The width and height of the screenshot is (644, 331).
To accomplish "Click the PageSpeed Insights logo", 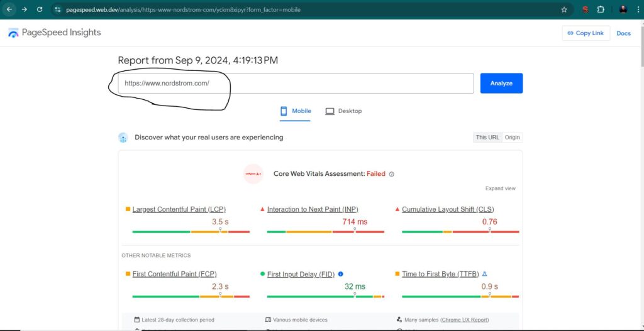I will 54,33.
